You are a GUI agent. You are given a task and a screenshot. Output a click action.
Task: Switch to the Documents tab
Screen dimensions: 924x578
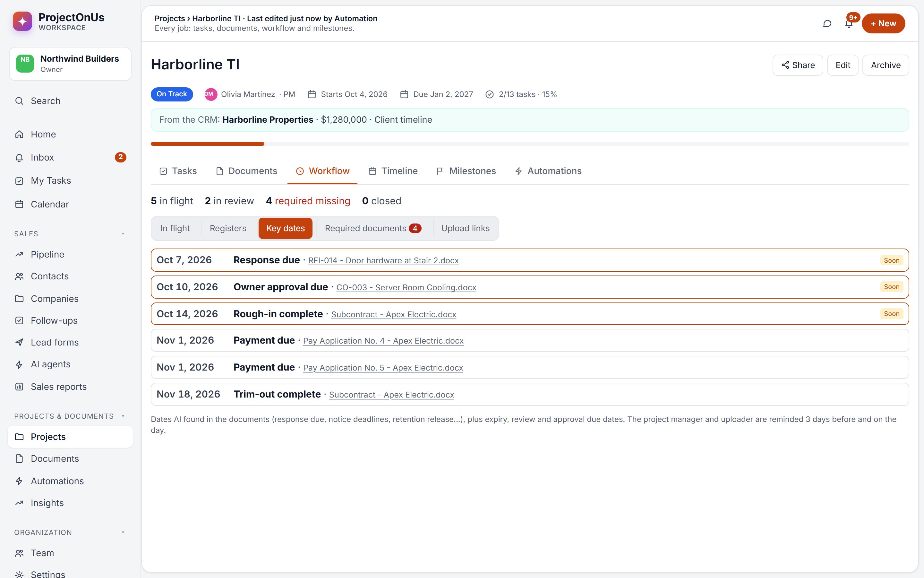pos(247,171)
